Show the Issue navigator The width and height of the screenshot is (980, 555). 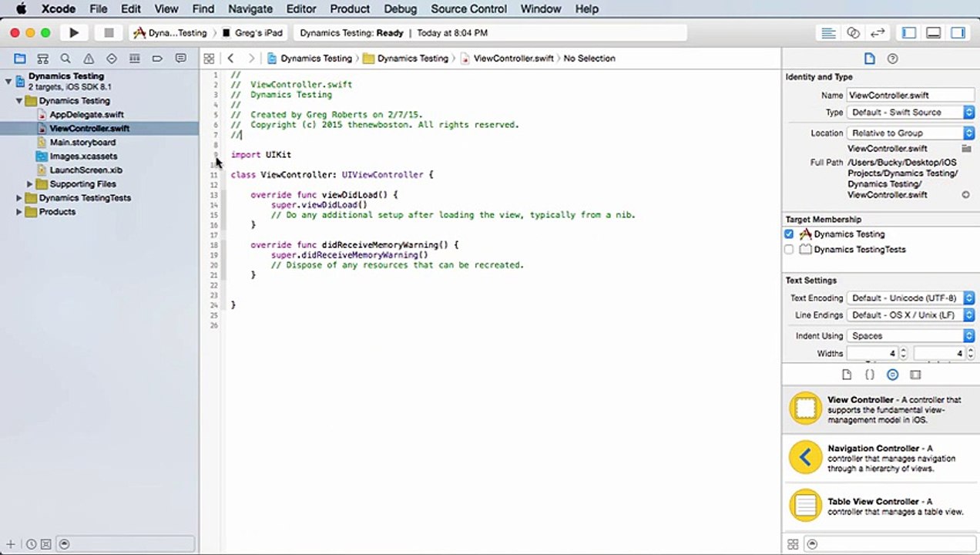89,59
